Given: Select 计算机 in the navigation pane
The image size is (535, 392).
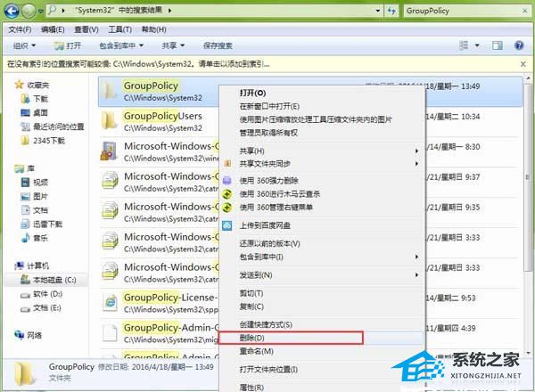Looking at the screenshot, I should coord(32,265).
